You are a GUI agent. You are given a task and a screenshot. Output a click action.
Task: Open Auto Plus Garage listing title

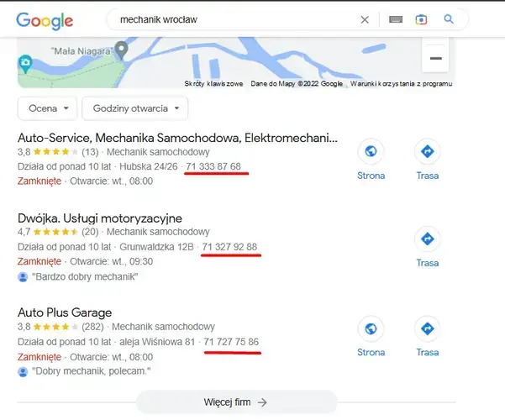[65, 312]
